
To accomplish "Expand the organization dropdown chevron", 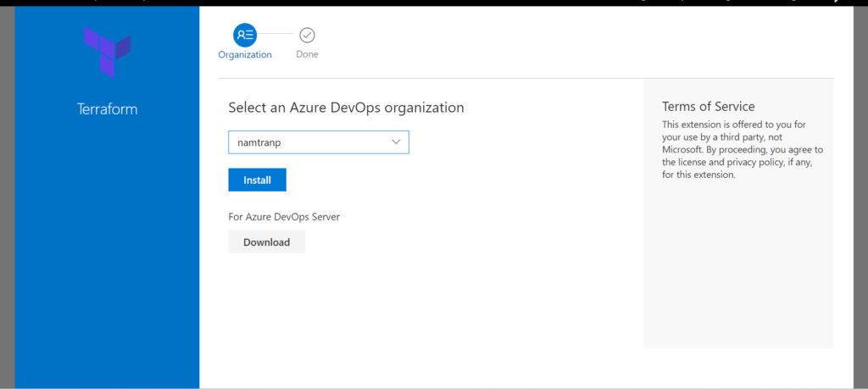I will (x=396, y=142).
